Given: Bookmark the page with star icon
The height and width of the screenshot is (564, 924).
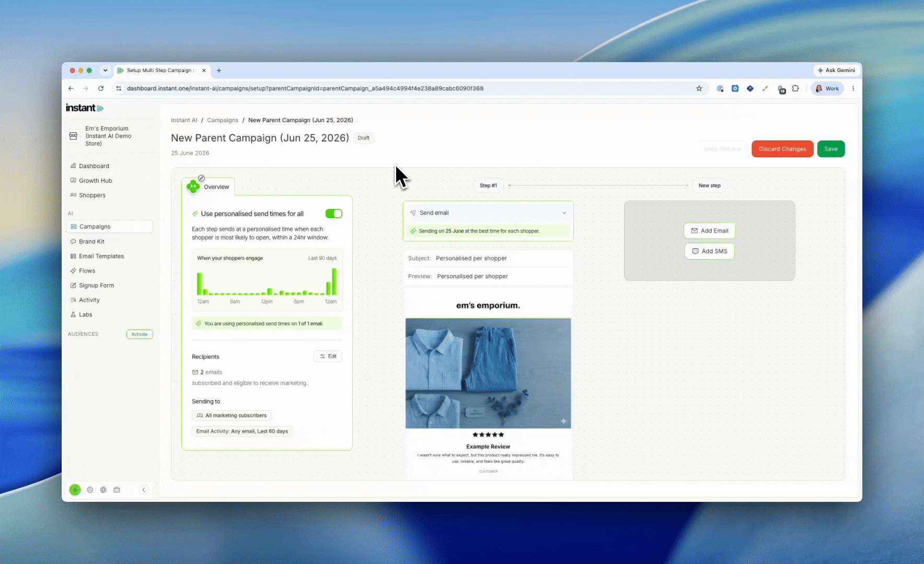Looking at the screenshot, I should (699, 88).
